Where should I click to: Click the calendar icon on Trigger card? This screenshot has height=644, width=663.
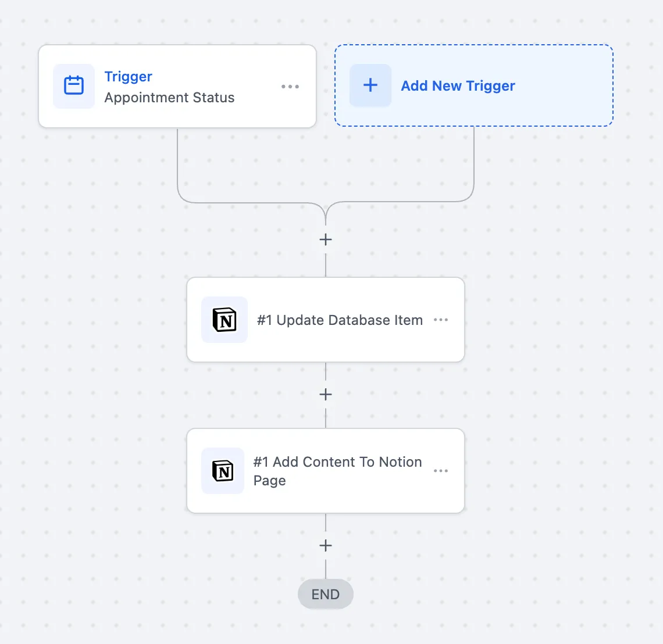pos(74,86)
